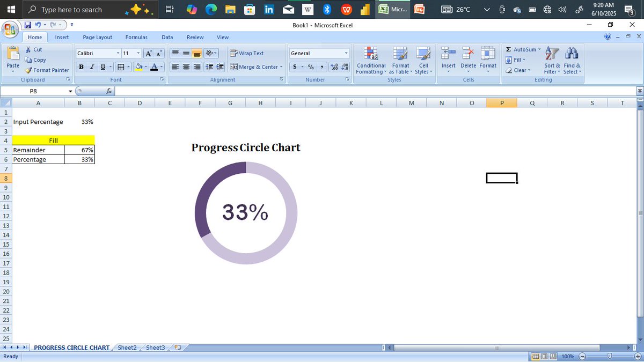Open the Sheet2 worksheet tab

tap(127, 348)
